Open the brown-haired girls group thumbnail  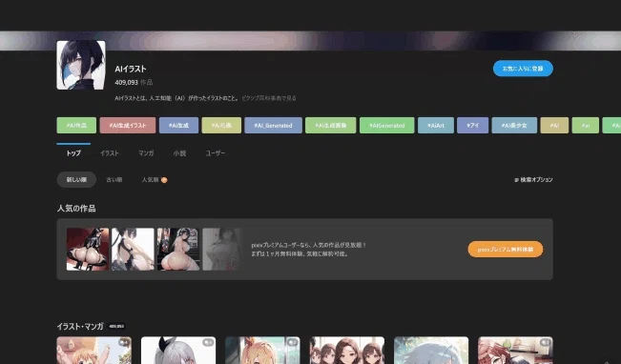tap(347, 350)
